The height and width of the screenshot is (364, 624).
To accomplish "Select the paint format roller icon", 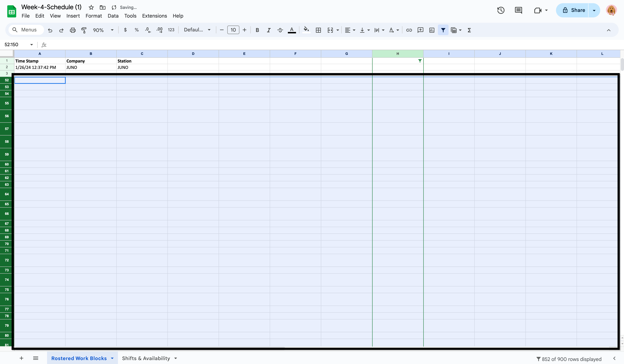I will point(84,30).
